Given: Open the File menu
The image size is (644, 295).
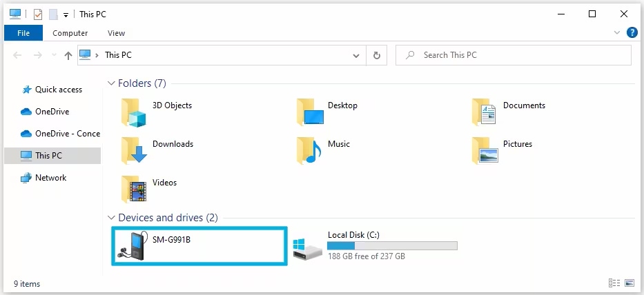Looking at the screenshot, I should pos(23,33).
